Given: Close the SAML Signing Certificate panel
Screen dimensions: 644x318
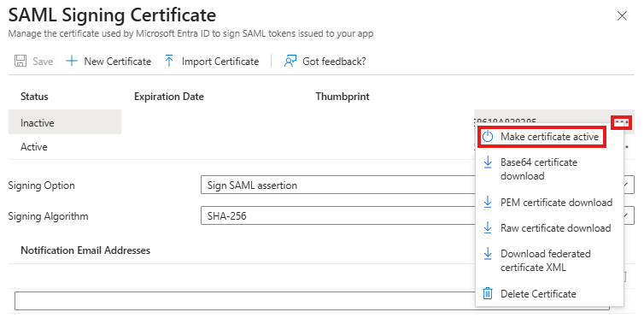Looking at the screenshot, I should click(x=623, y=16).
